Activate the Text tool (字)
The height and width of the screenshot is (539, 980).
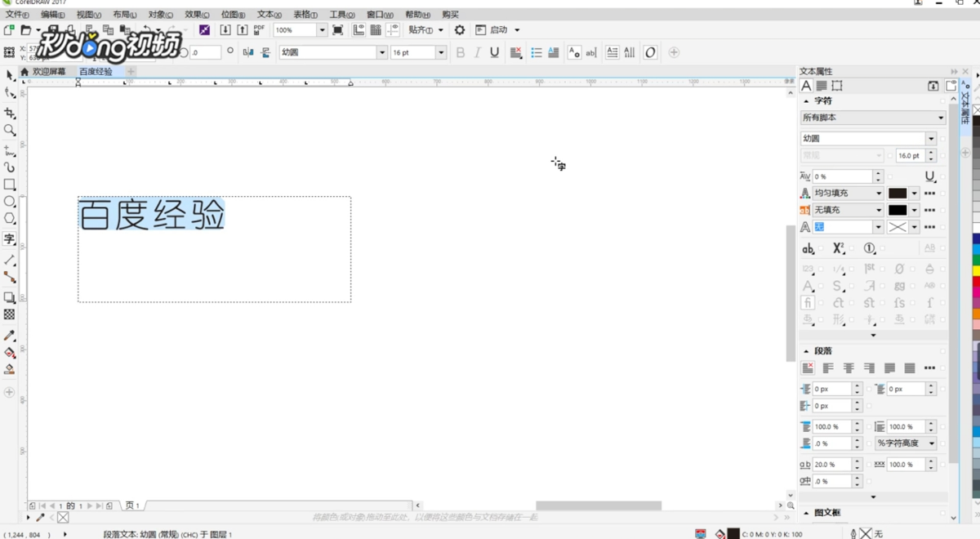coord(10,239)
